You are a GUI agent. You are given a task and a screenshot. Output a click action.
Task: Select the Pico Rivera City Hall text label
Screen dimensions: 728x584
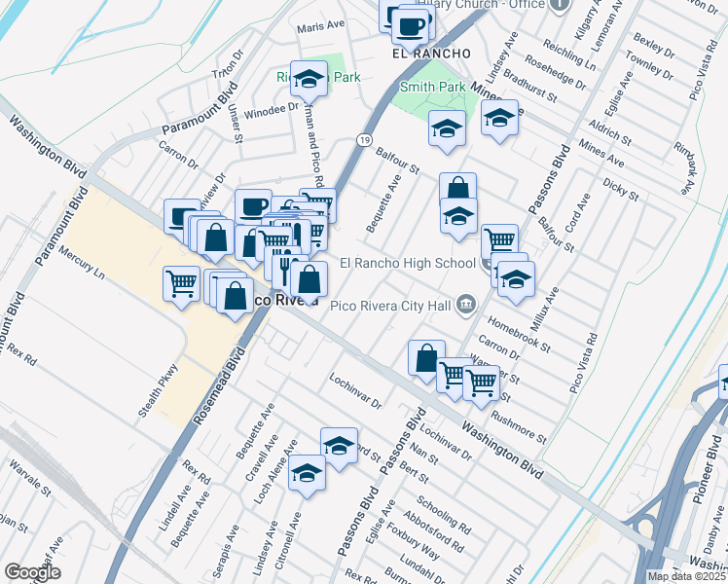390,307
